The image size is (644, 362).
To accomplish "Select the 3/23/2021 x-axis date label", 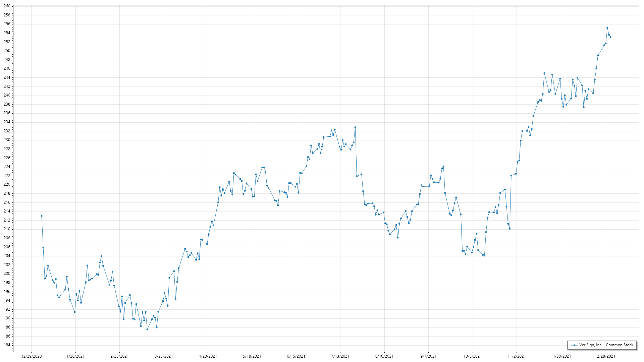I will tap(164, 356).
